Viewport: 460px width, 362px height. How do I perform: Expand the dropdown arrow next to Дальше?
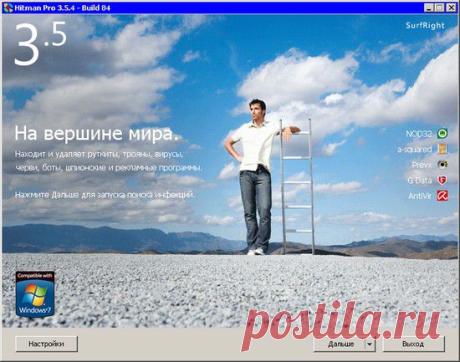pos(370,344)
